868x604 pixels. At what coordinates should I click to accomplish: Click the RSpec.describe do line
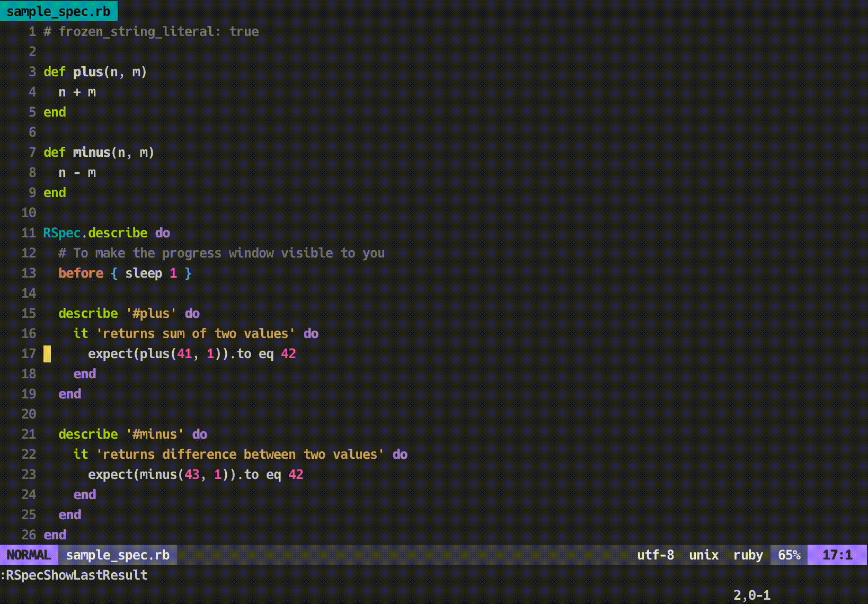coord(107,233)
